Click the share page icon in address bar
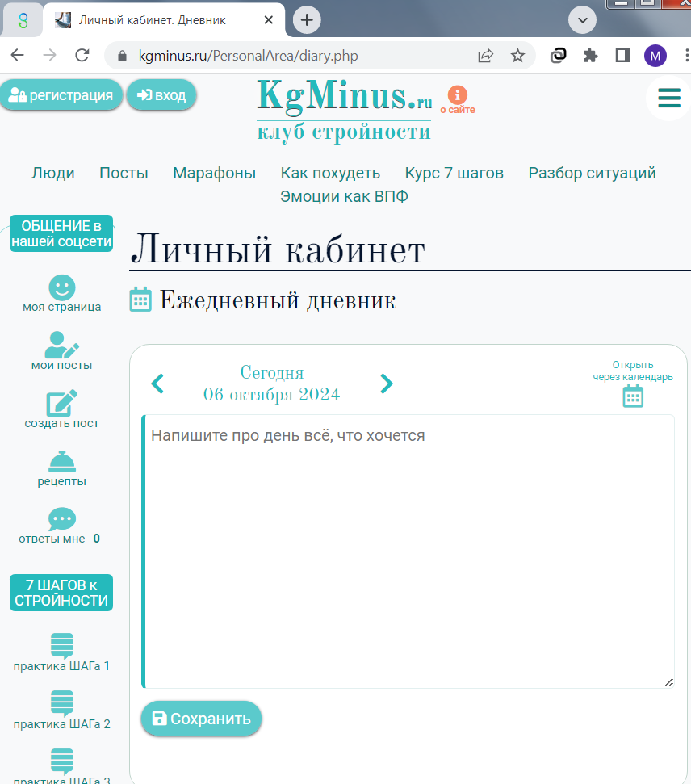 485,56
